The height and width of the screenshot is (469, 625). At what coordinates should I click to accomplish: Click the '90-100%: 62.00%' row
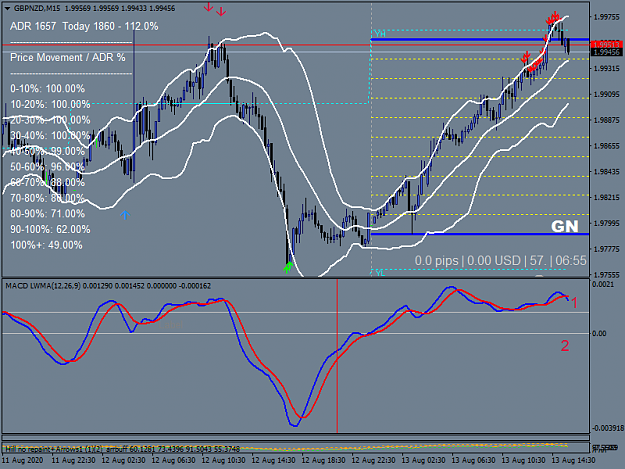[50, 230]
